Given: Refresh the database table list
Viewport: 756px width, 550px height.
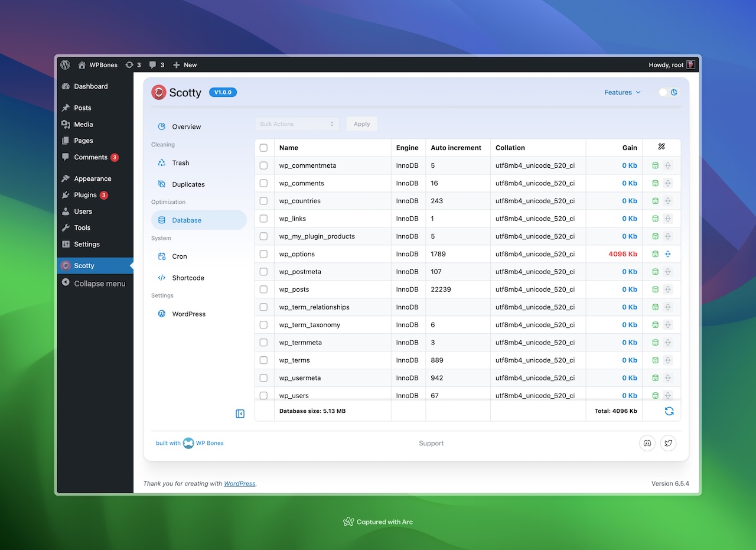Looking at the screenshot, I should [x=669, y=411].
